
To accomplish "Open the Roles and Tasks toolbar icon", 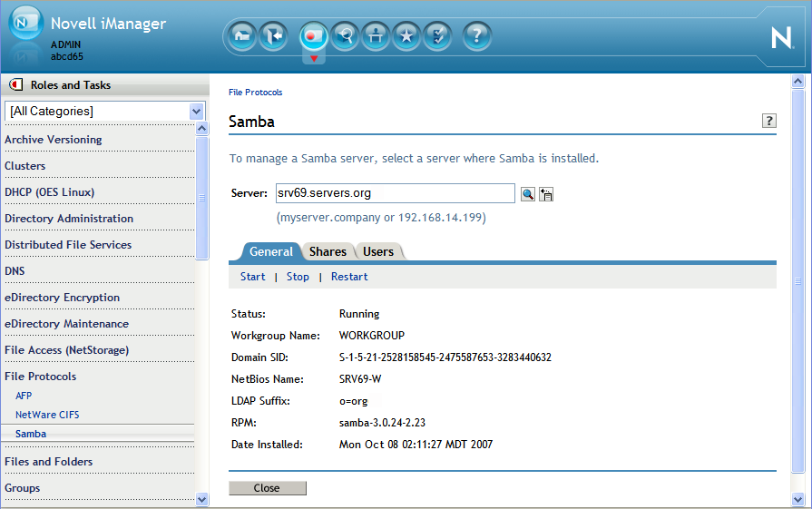I will coord(313,36).
